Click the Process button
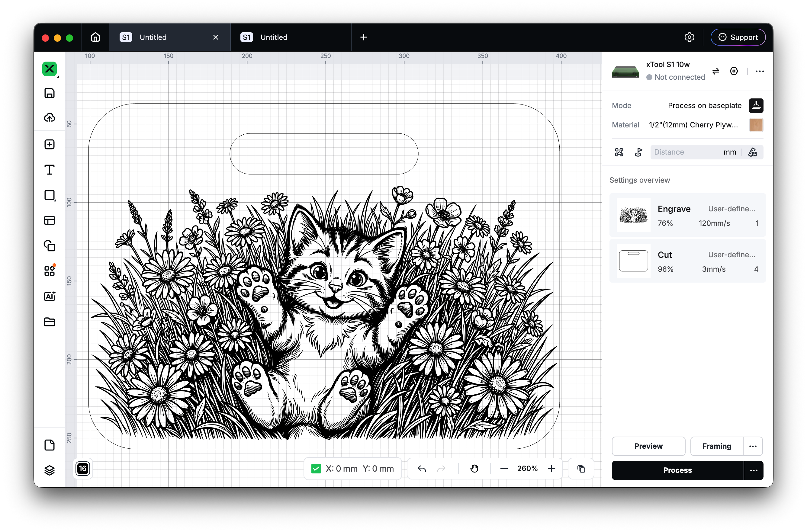This screenshot has height=532, width=807. coord(677,470)
